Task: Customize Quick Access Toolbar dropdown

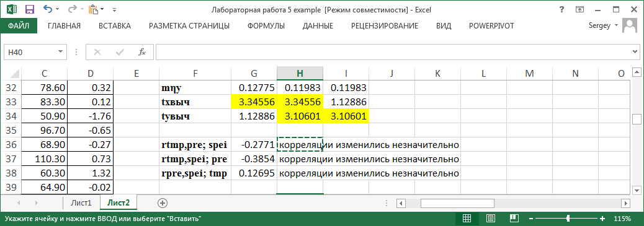Action: pos(114,9)
